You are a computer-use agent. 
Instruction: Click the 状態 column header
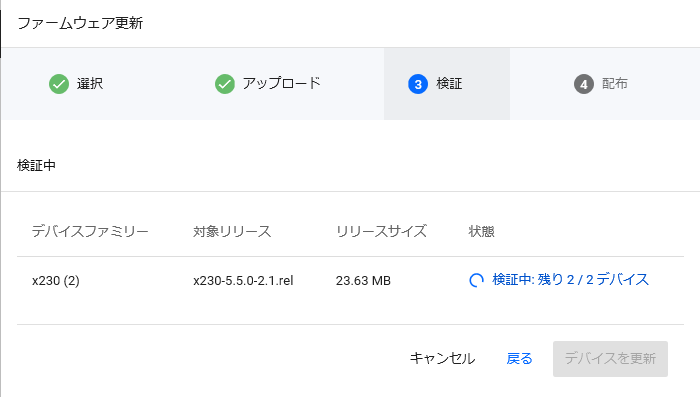[481, 231]
